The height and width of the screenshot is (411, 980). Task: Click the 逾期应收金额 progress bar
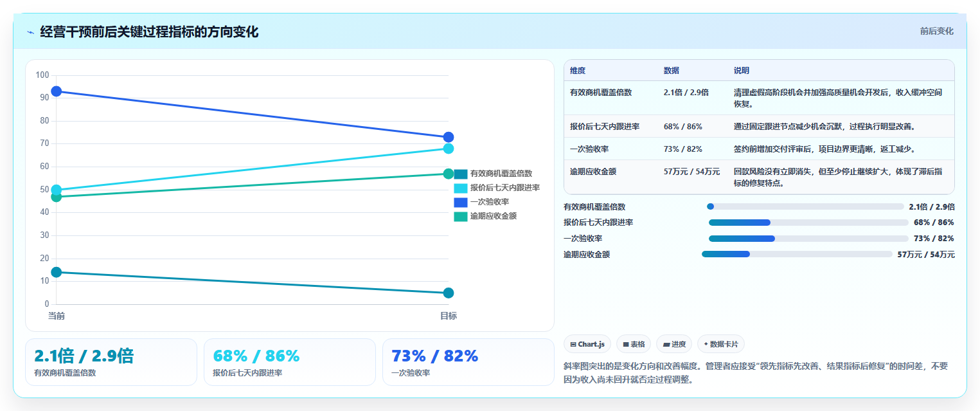[797, 254]
